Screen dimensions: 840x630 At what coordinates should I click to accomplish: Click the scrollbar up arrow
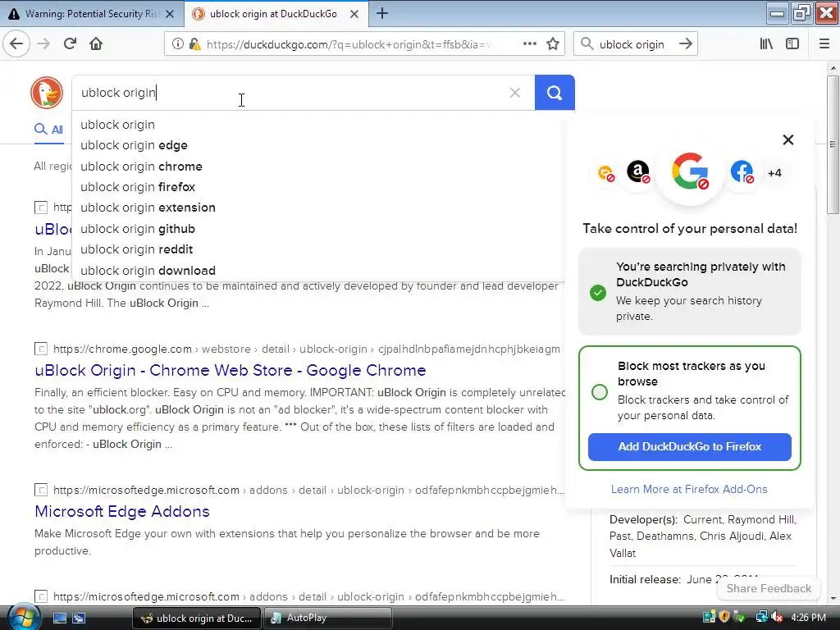click(833, 68)
